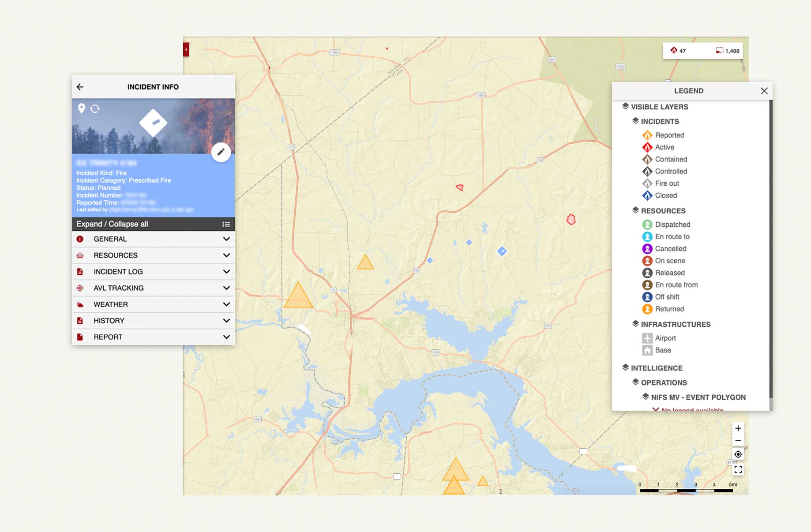Click the edit pencil button
The width and height of the screenshot is (811, 532).
pyautogui.click(x=221, y=153)
